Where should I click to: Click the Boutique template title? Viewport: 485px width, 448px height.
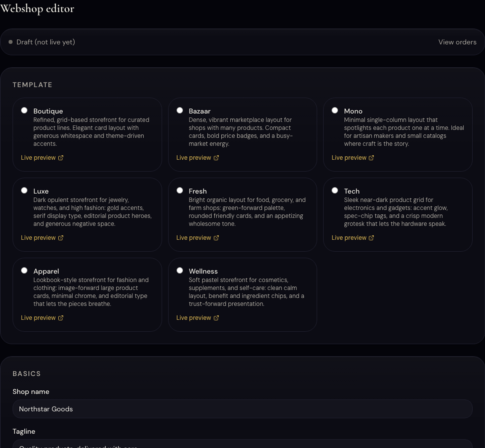click(48, 111)
